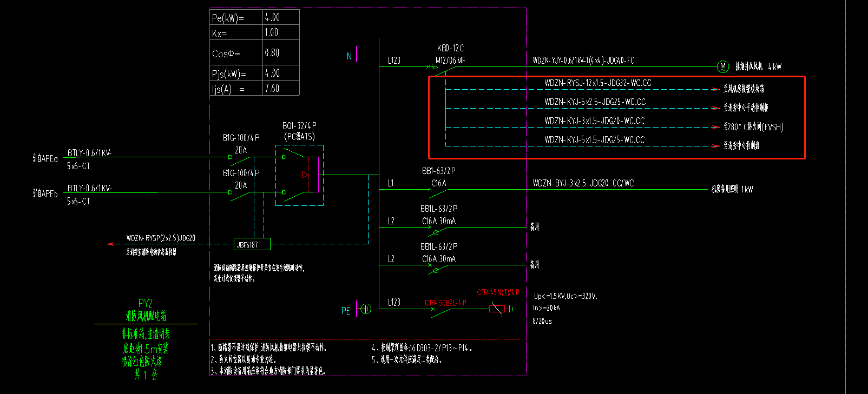
Task: Click the Pjs(kW)= label
Action: 229,74
